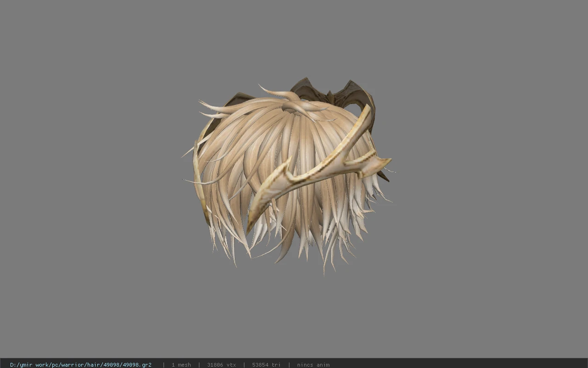Click the '1 mesh' status bar entry
This screenshot has height=368, width=588.
[x=181, y=365]
